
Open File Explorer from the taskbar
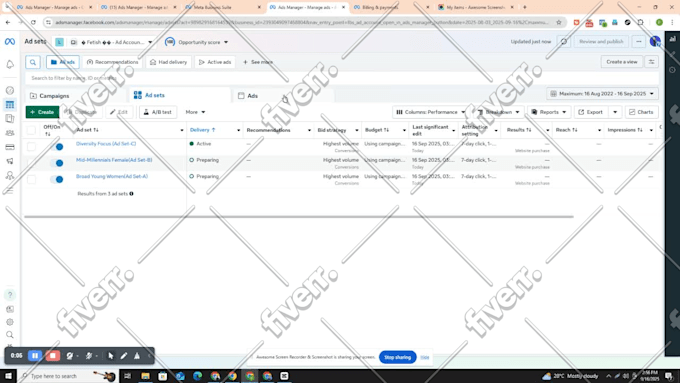click(145, 376)
